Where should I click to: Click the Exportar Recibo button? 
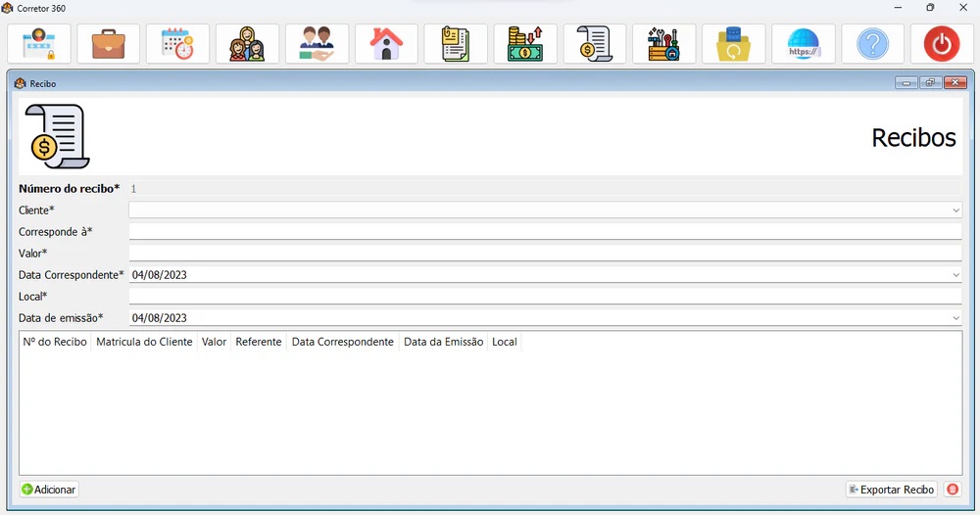(x=892, y=490)
